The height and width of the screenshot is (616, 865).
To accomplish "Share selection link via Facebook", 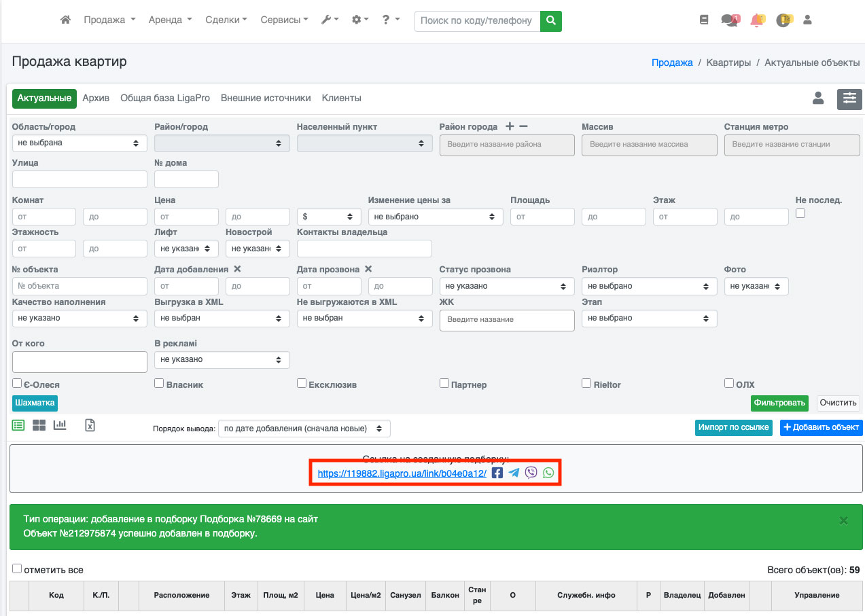I will tap(497, 473).
